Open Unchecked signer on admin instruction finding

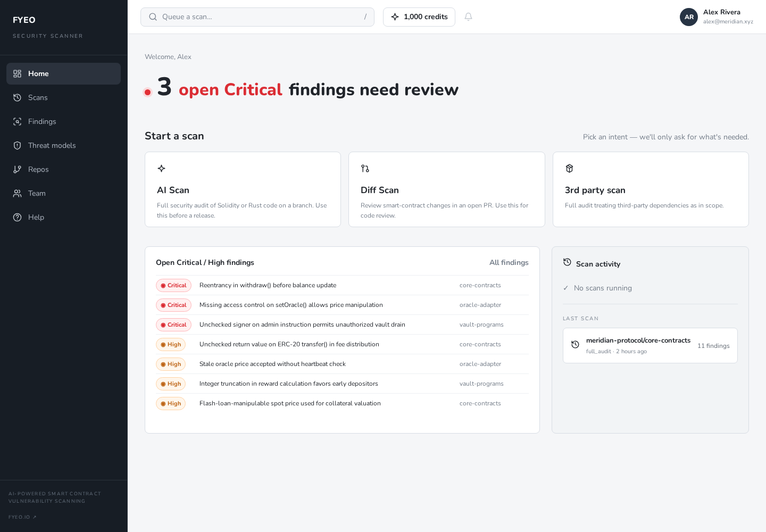[342, 325]
